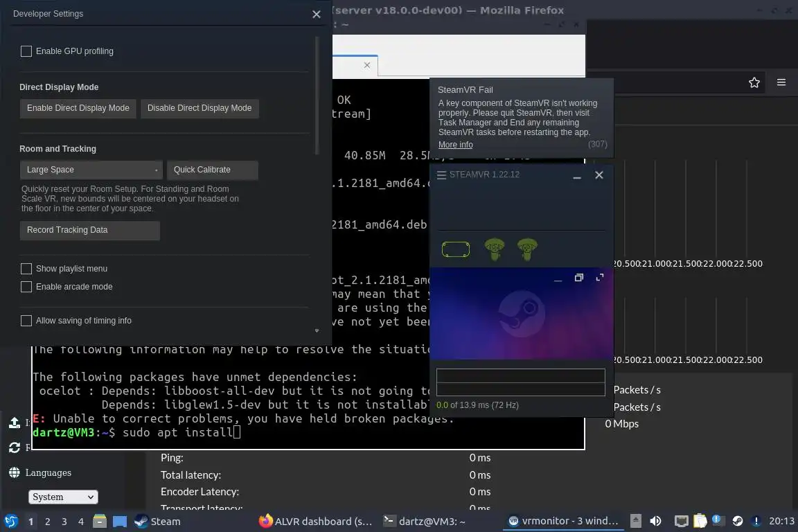Expand the VR view to fullscreen
798x532 pixels.
click(x=599, y=278)
